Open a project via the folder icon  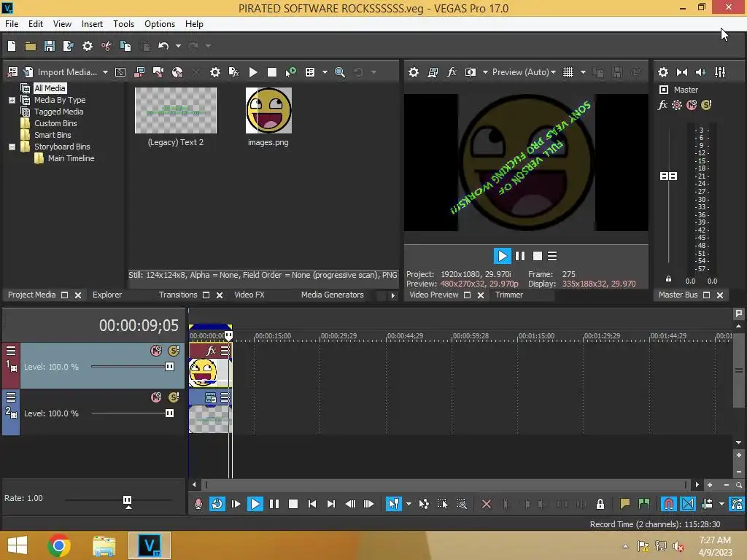coord(31,46)
